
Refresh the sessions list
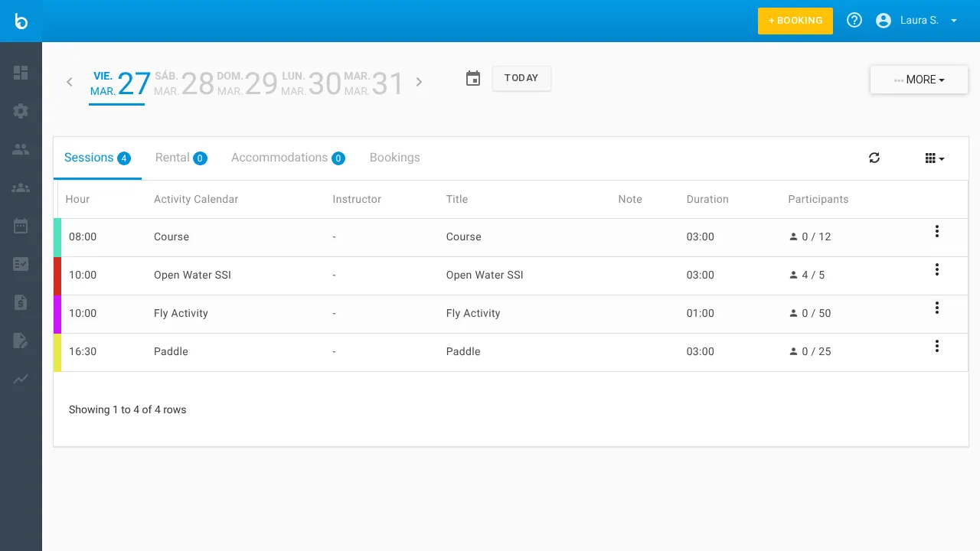point(874,158)
